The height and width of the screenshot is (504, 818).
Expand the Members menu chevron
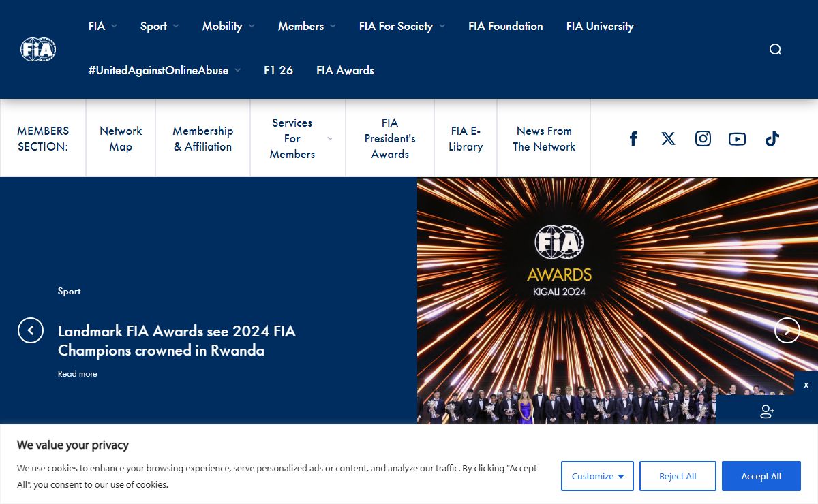tap(333, 26)
